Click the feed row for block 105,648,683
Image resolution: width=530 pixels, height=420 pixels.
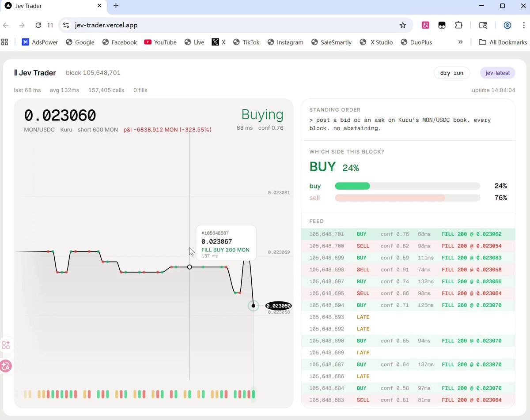(408, 400)
